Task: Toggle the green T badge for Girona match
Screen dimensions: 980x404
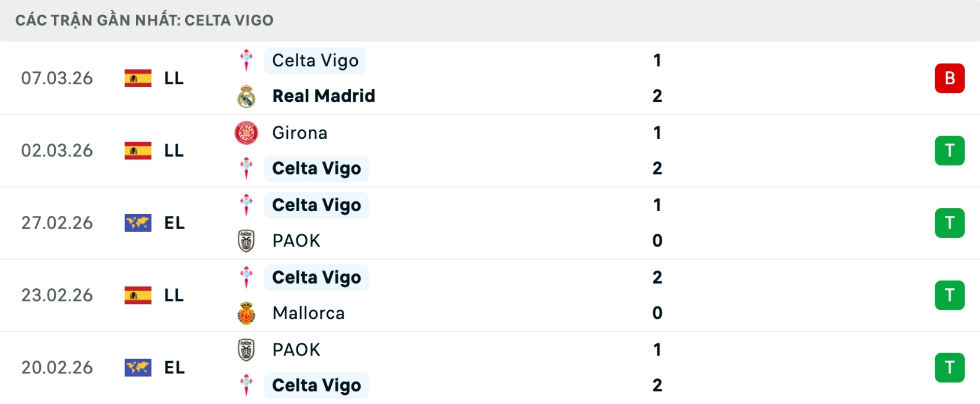Action: pyautogui.click(x=949, y=150)
